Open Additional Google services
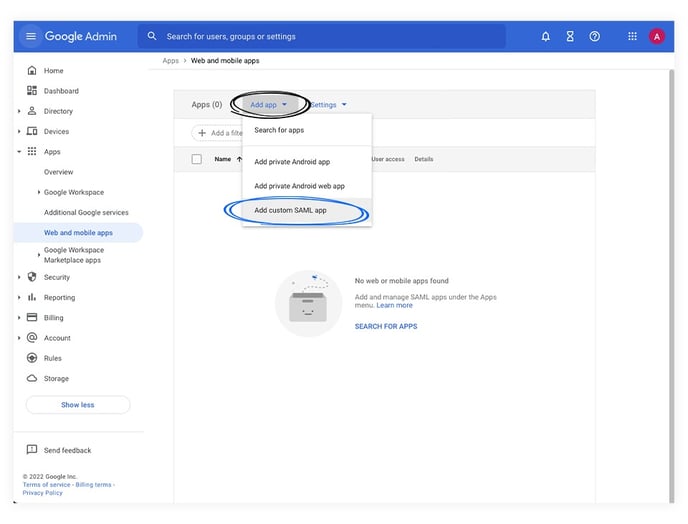688x524 pixels. coord(86,212)
